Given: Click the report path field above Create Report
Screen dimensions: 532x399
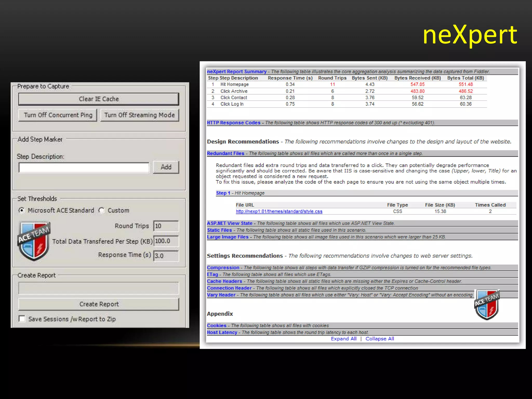Looking at the screenshot, I should (x=99, y=288).
